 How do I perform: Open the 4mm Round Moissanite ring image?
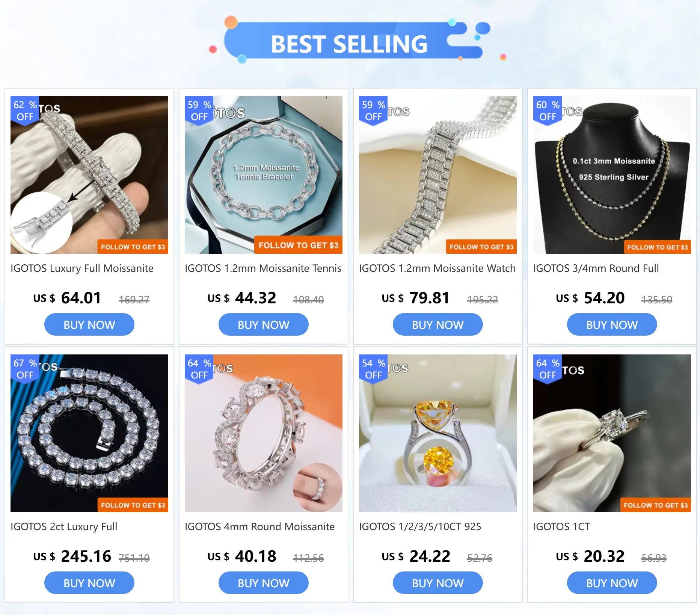(x=264, y=433)
